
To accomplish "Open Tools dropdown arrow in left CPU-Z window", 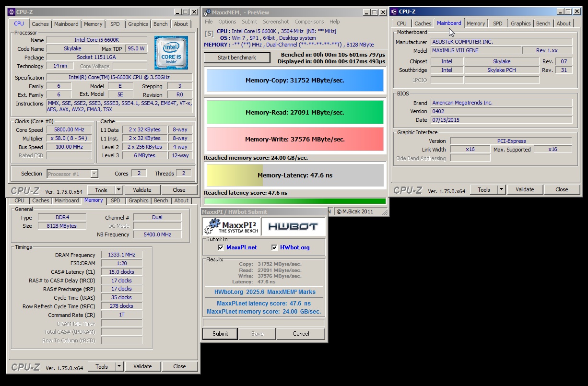I will 118,190.
